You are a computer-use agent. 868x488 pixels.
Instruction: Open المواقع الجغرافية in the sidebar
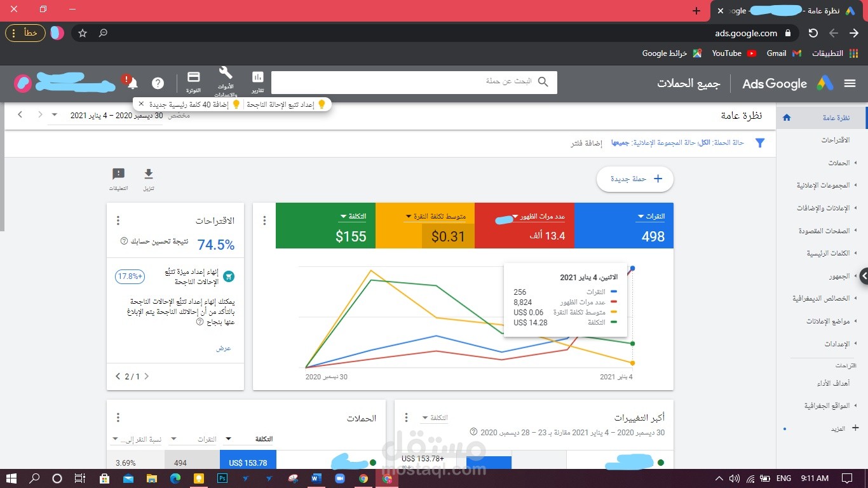827,405
